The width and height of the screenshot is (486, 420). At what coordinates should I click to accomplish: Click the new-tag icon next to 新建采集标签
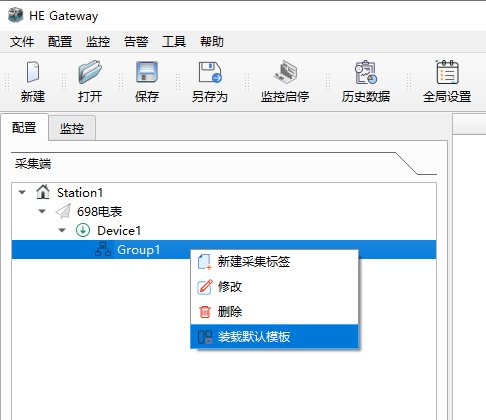[x=205, y=262]
